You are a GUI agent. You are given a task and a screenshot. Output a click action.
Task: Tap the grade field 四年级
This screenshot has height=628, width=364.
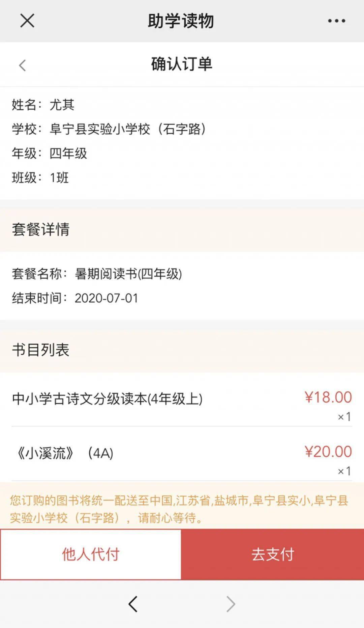[x=68, y=153]
